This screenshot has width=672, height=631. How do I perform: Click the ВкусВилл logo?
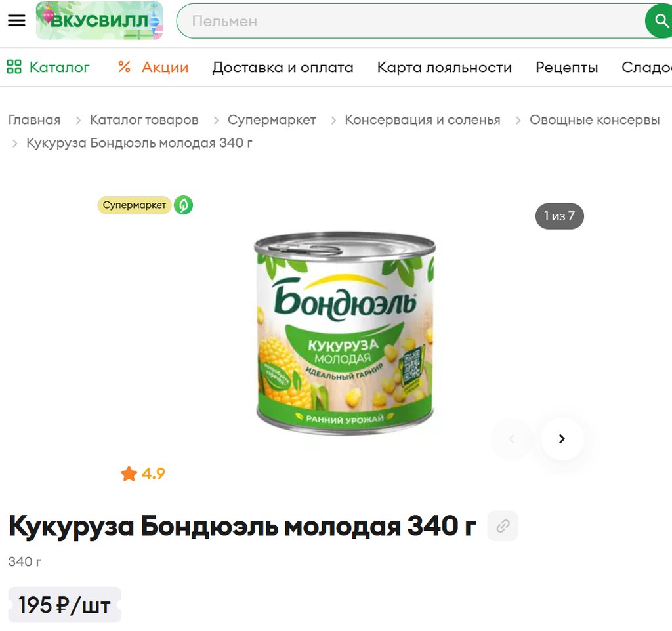100,20
